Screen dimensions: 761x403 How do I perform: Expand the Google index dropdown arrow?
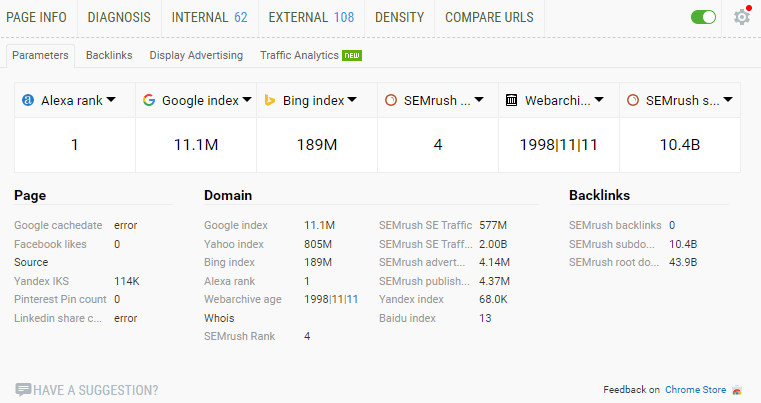(247, 100)
